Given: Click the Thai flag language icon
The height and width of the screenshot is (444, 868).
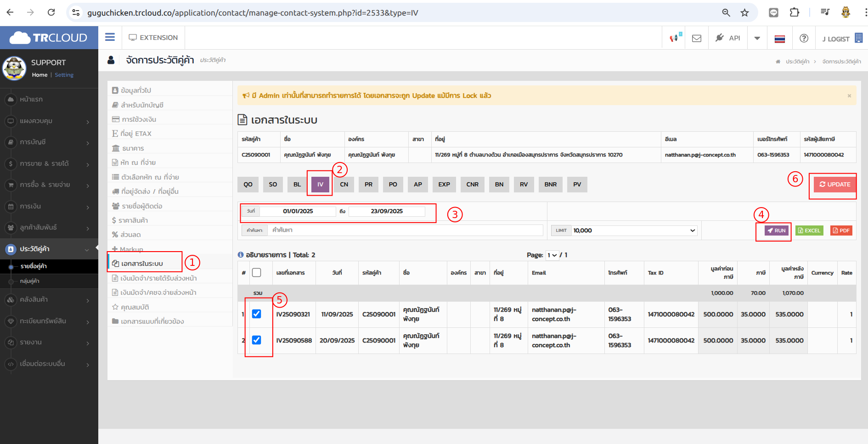Looking at the screenshot, I should 779,39.
